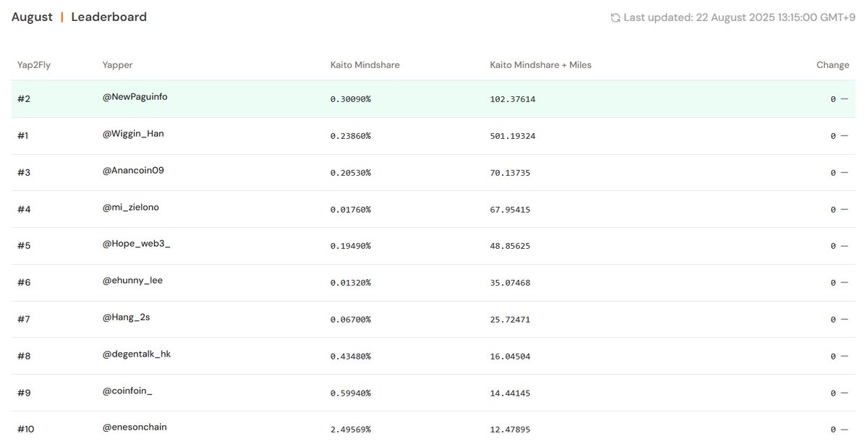Click the change value in @ehunny_lee row
Image resolution: width=868 pixels, height=447 pixels.
tap(839, 283)
